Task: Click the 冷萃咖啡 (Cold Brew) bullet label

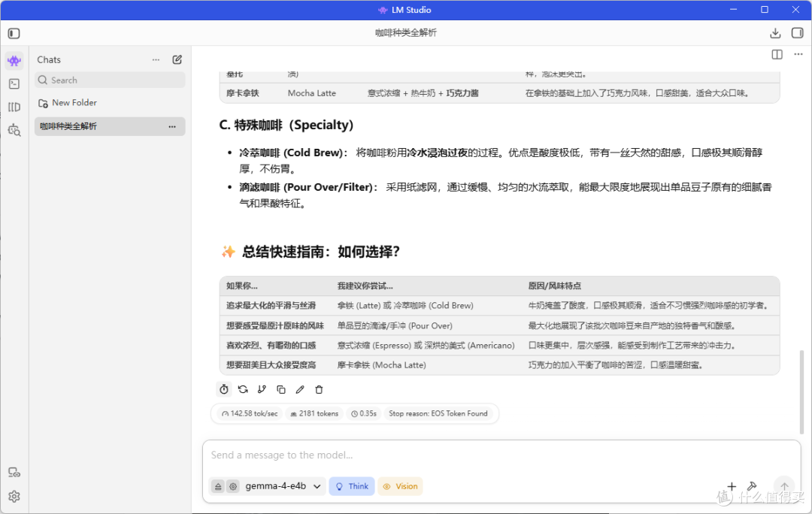Action: click(293, 153)
